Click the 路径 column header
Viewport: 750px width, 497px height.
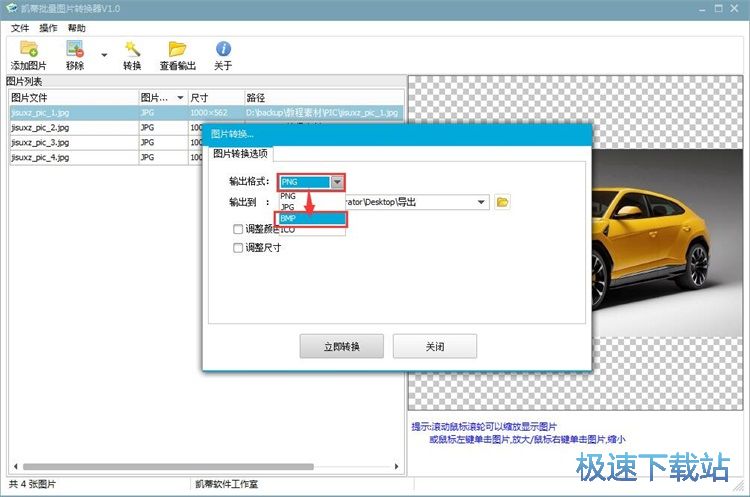[324, 98]
